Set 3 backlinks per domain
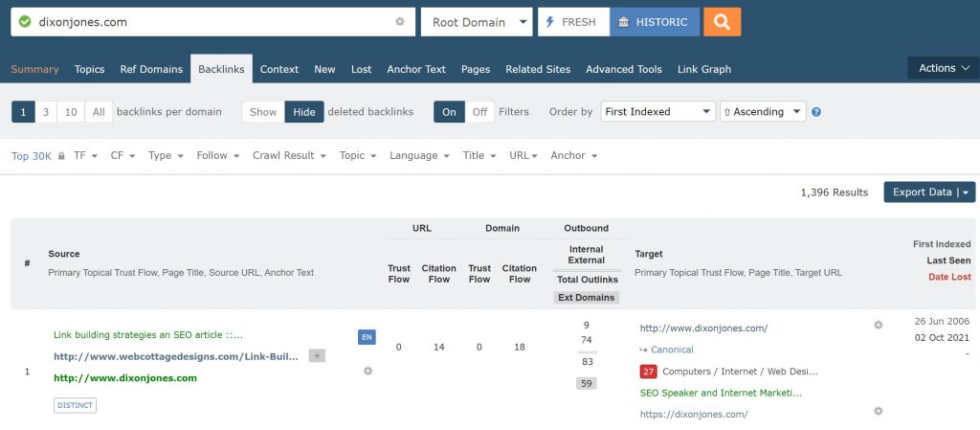980x430 pixels. click(46, 112)
